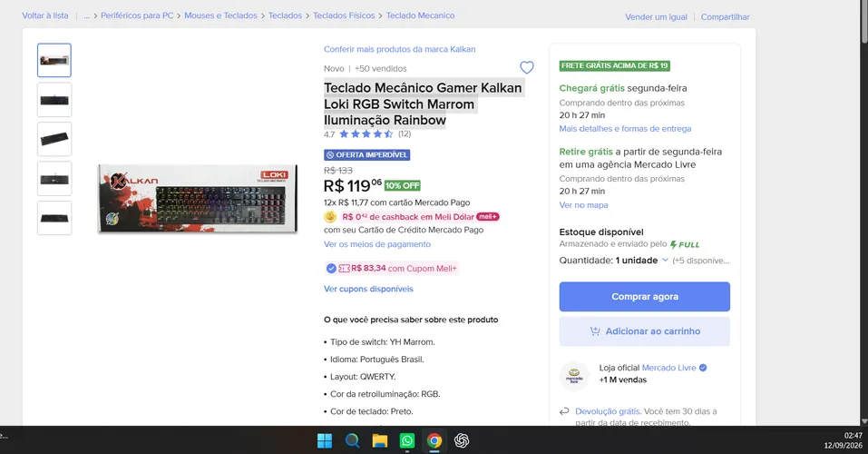Select fifth product thumbnail

coord(54,218)
